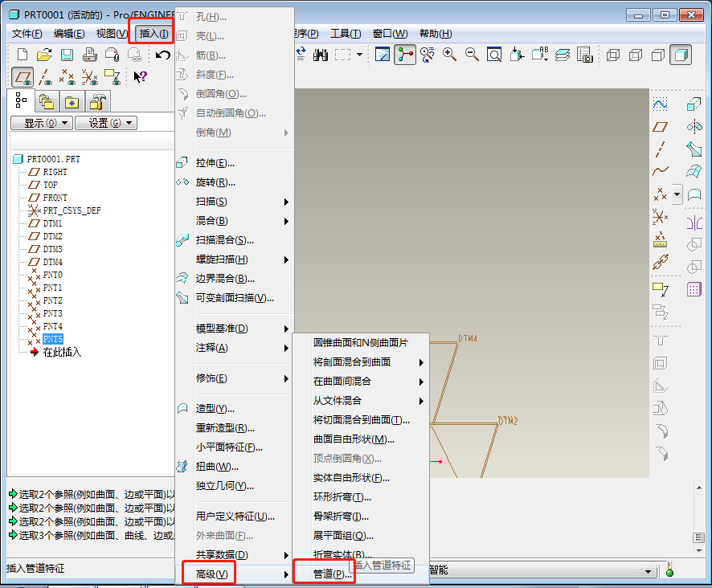Click the Datum Axis tool on right toolbar
Image resolution: width=712 pixels, height=588 pixels.
click(x=661, y=149)
